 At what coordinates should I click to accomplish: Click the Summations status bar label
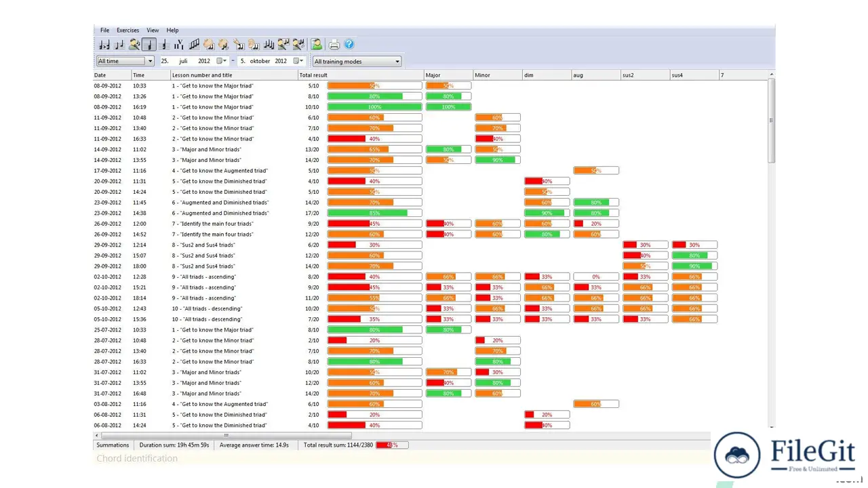113,445
